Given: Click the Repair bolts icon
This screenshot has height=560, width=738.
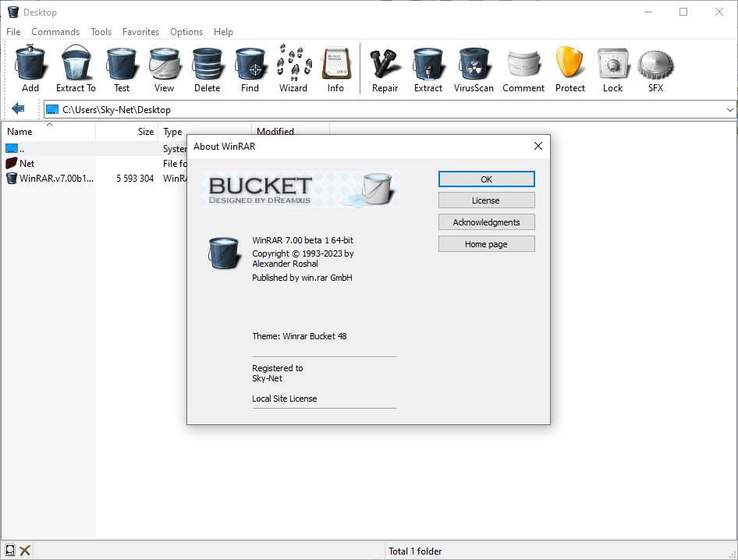Looking at the screenshot, I should pos(385,62).
